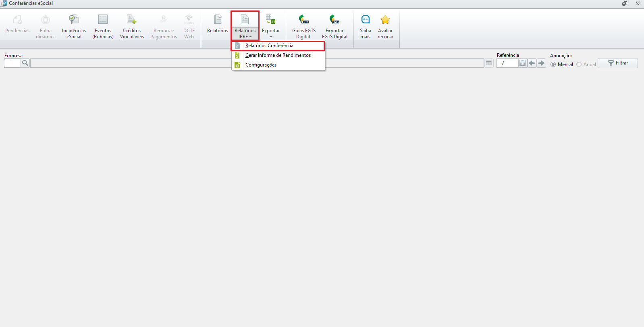The height and width of the screenshot is (327, 644).
Task: Open Folha dinâmica toolbar icon
Action: (46, 26)
